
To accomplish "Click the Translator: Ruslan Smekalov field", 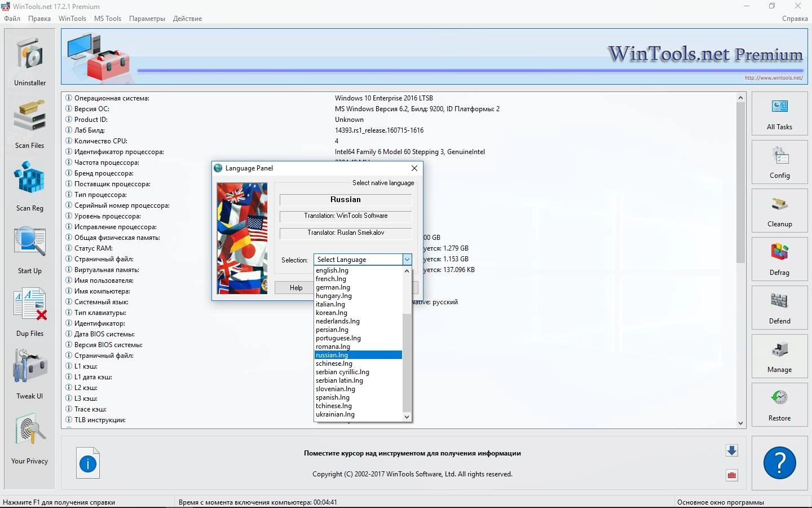I will (346, 233).
